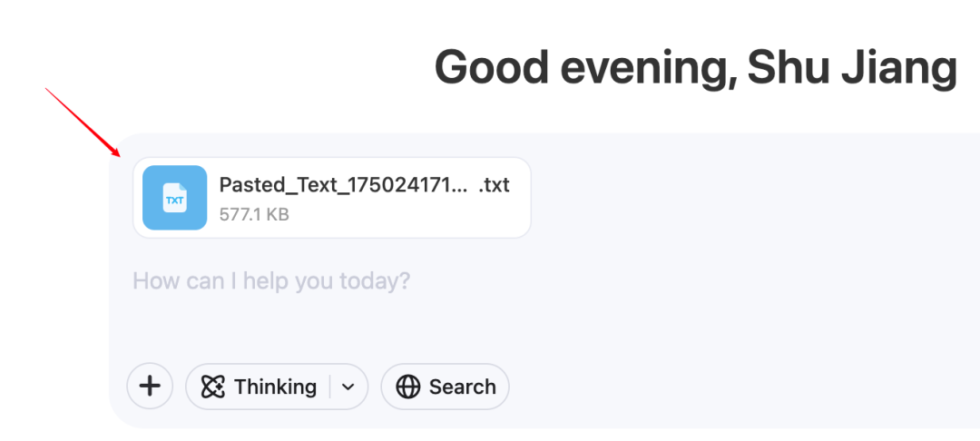Click blank composer area right of the attachment card
The image size is (980, 441).
(744, 197)
